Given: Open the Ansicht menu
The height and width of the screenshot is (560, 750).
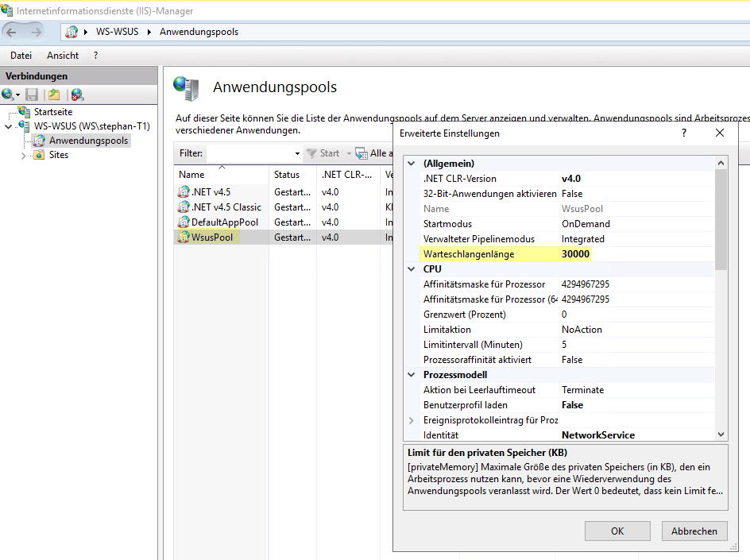Looking at the screenshot, I should (x=63, y=56).
